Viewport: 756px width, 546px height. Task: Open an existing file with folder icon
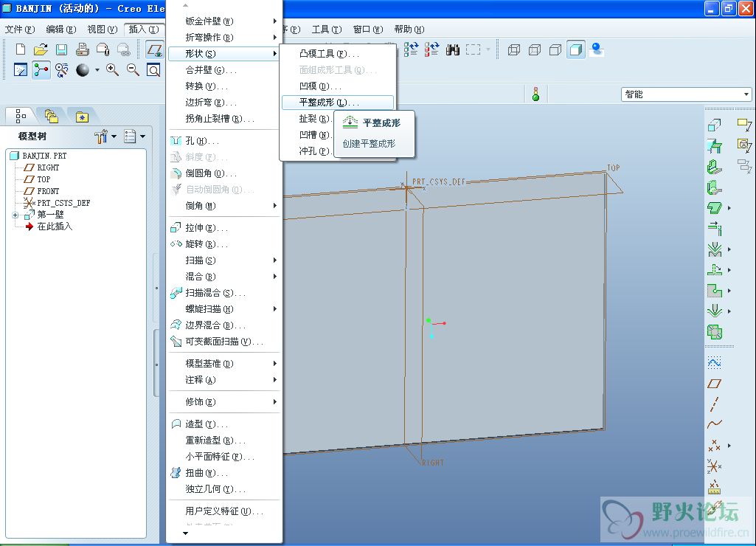41,49
